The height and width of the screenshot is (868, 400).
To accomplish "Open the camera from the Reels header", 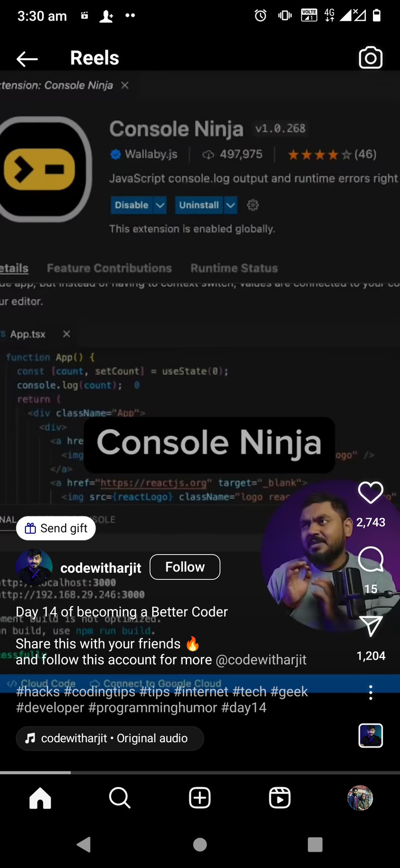I will 371,58.
